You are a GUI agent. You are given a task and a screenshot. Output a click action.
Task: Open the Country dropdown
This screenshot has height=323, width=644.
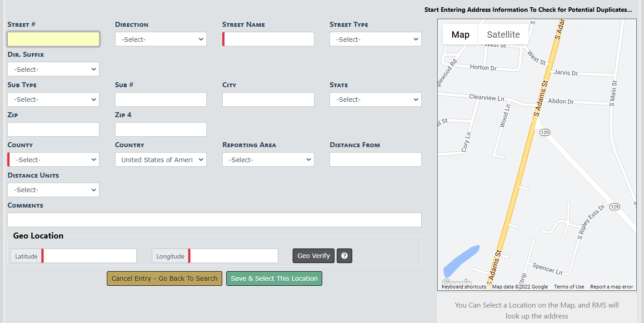tap(161, 159)
